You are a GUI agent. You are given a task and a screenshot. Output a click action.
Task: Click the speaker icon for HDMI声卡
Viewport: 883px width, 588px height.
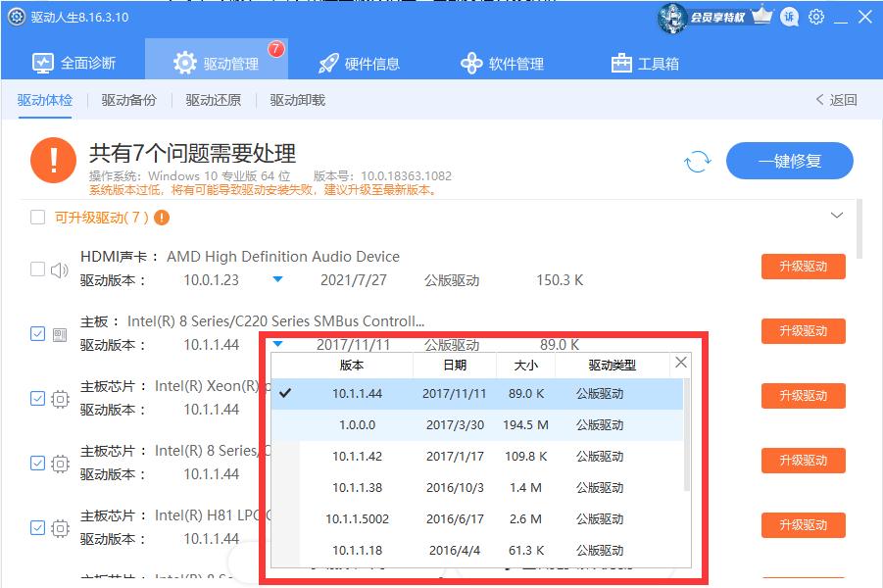[x=59, y=269]
